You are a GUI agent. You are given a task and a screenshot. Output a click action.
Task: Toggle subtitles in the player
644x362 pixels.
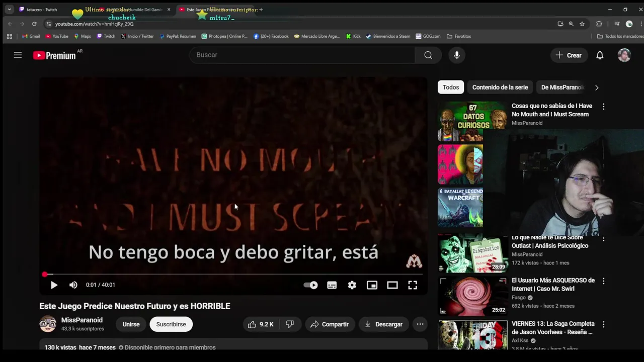click(332, 285)
